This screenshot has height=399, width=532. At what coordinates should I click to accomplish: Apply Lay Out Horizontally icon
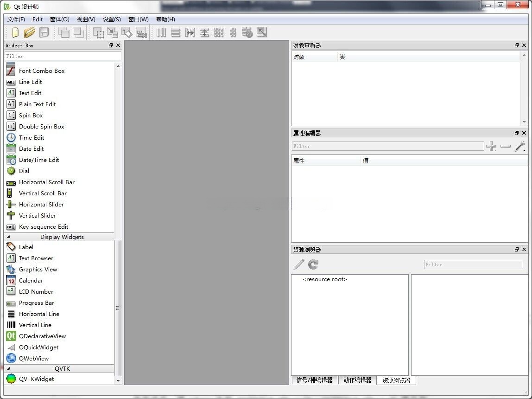click(x=161, y=32)
